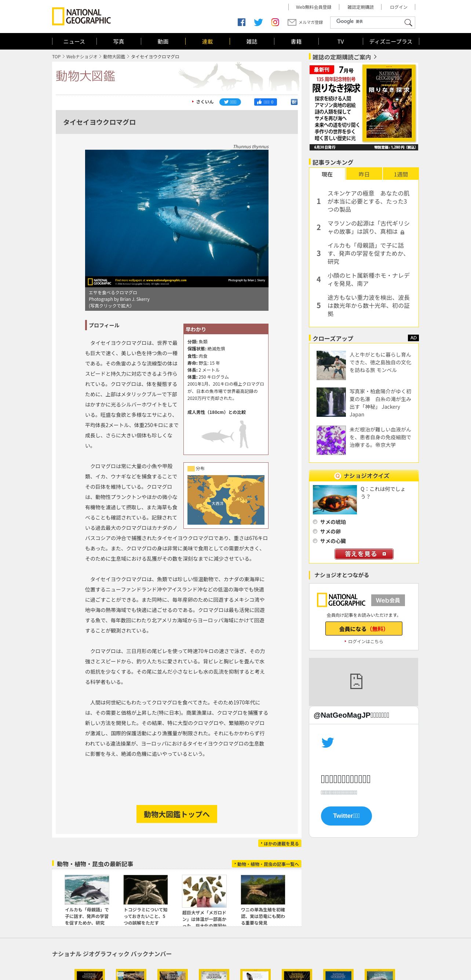This screenshot has width=471, height=980.
Task: Open ranking article 5 about 重力波
Action: tap(369, 306)
